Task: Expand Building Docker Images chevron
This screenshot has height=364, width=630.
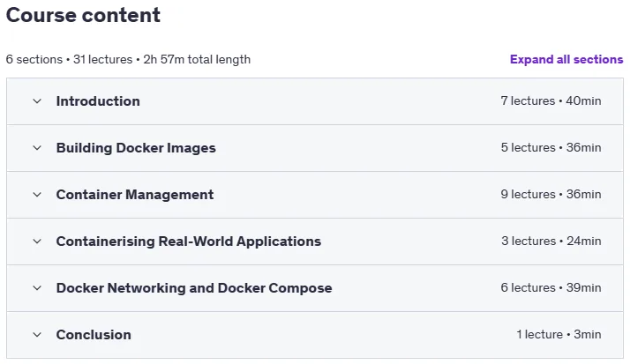Action: 37,148
